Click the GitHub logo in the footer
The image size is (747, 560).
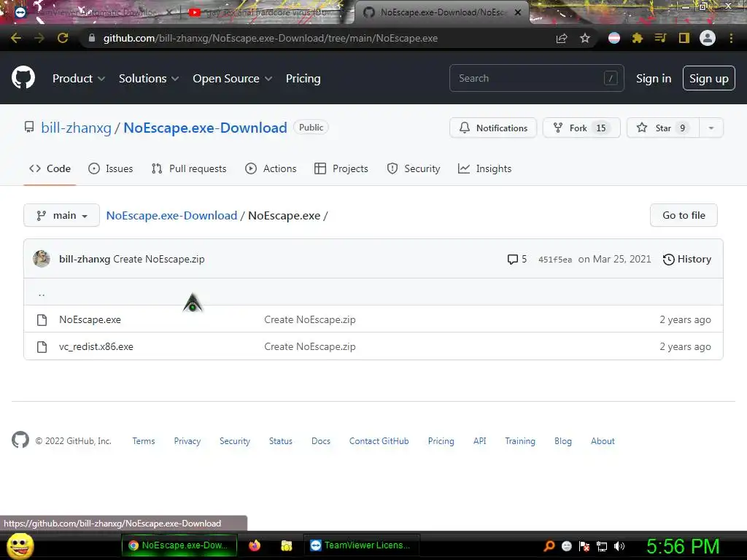(20, 440)
